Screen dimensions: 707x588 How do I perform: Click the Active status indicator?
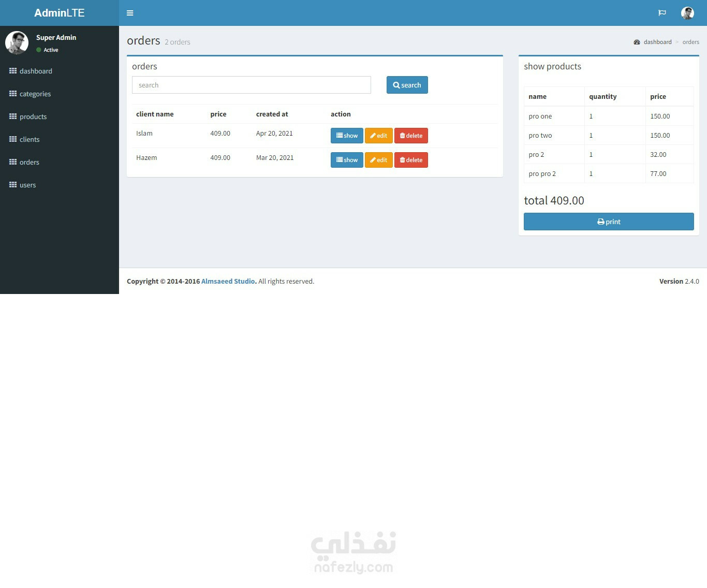point(48,50)
